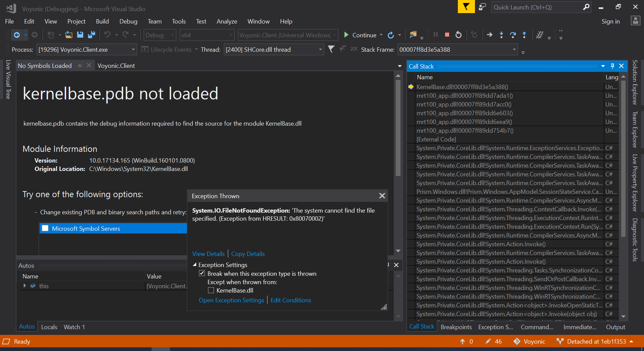Check the KernelBase.dll exclusion checkbox
Viewport: 644px width, 351px height.
(x=211, y=290)
